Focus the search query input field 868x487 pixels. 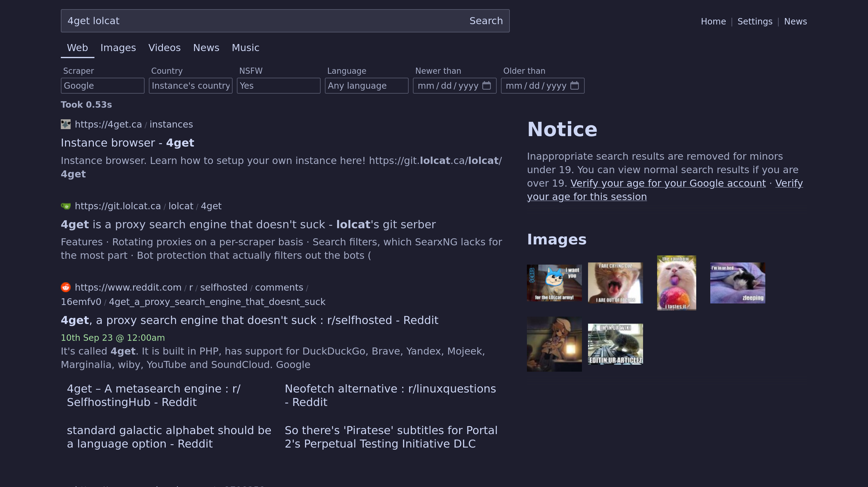(x=263, y=21)
